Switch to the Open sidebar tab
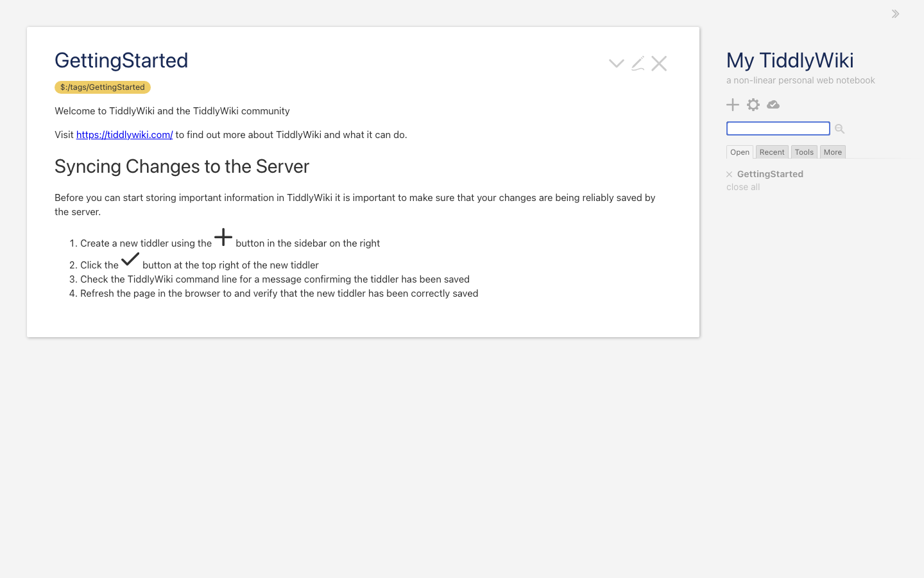 pos(740,152)
